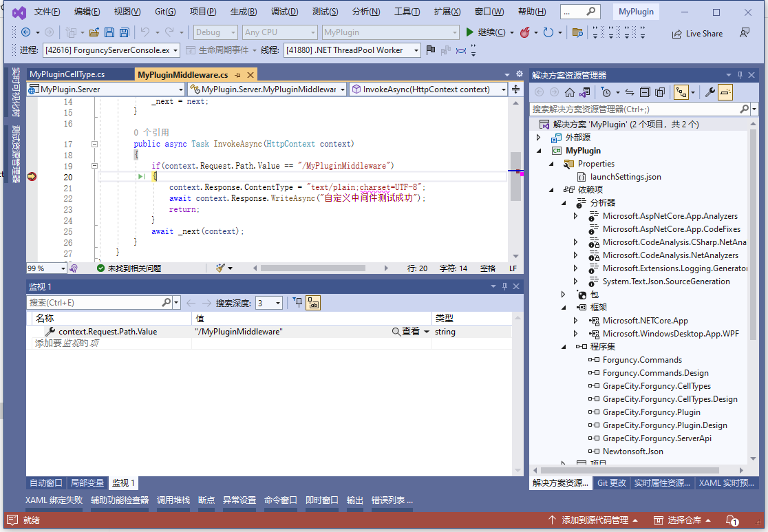
Task: Click the editor settings gear icon
Action: pos(520,74)
